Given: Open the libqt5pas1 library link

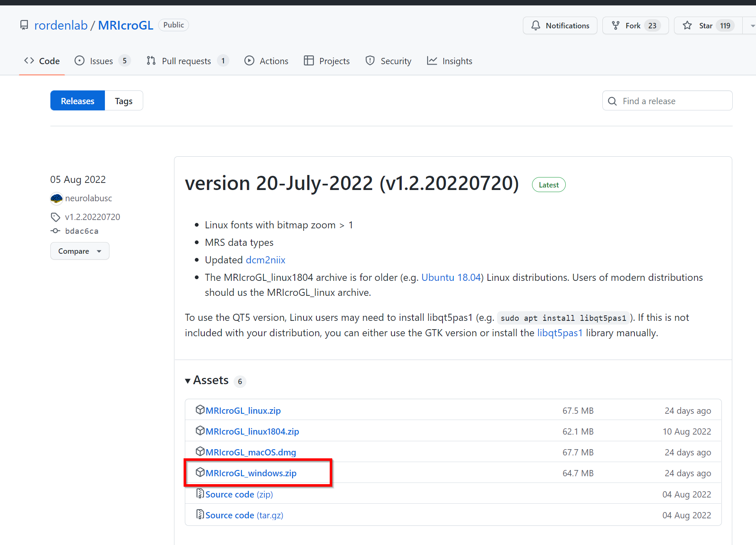Looking at the screenshot, I should (x=560, y=333).
